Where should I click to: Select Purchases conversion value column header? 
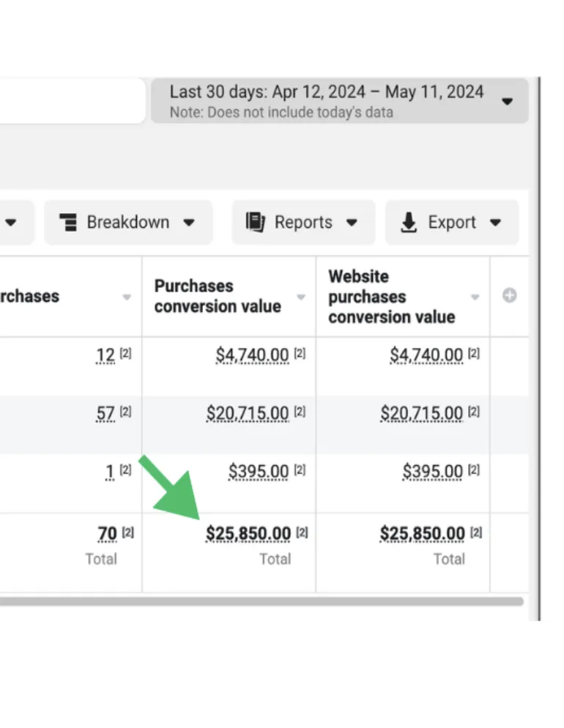click(x=218, y=296)
